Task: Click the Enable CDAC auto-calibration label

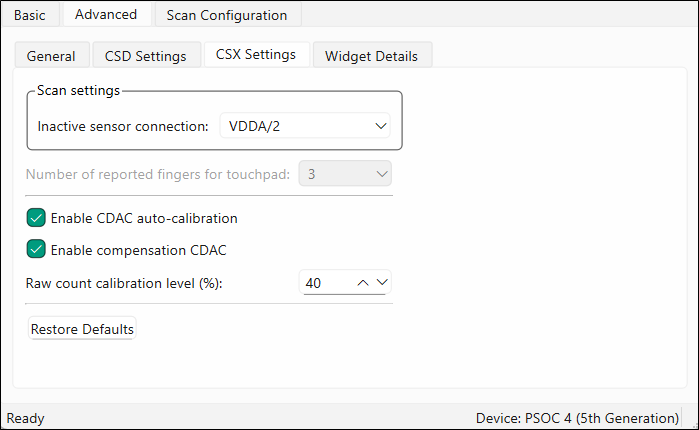Action: pos(144,218)
